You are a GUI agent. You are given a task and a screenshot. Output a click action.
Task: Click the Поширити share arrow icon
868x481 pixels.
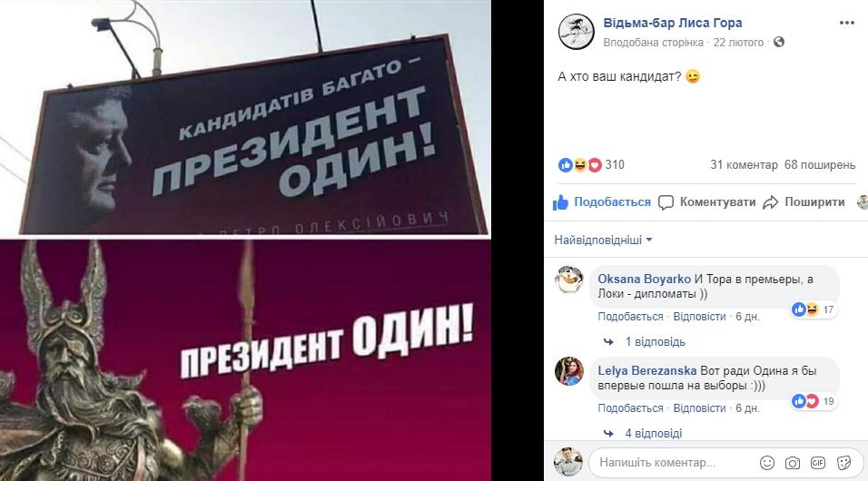pos(770,202)
